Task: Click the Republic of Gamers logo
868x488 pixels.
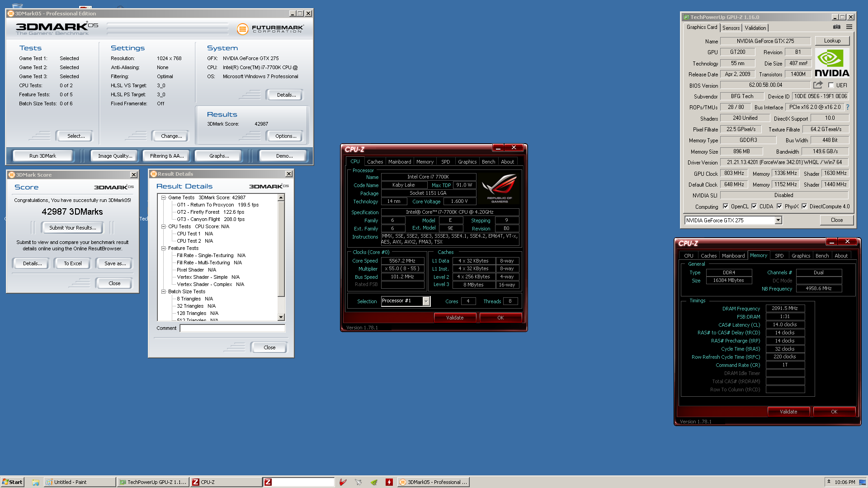Action: point(500,188)
